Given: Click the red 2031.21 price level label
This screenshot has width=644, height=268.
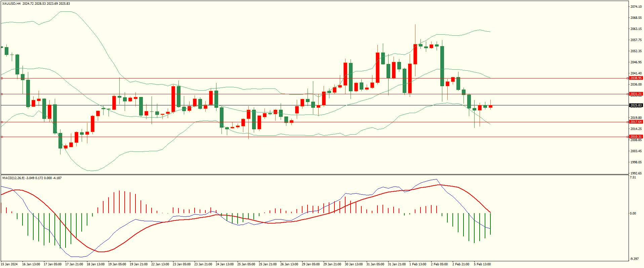Looking at the screenshot, I should 636,94.
